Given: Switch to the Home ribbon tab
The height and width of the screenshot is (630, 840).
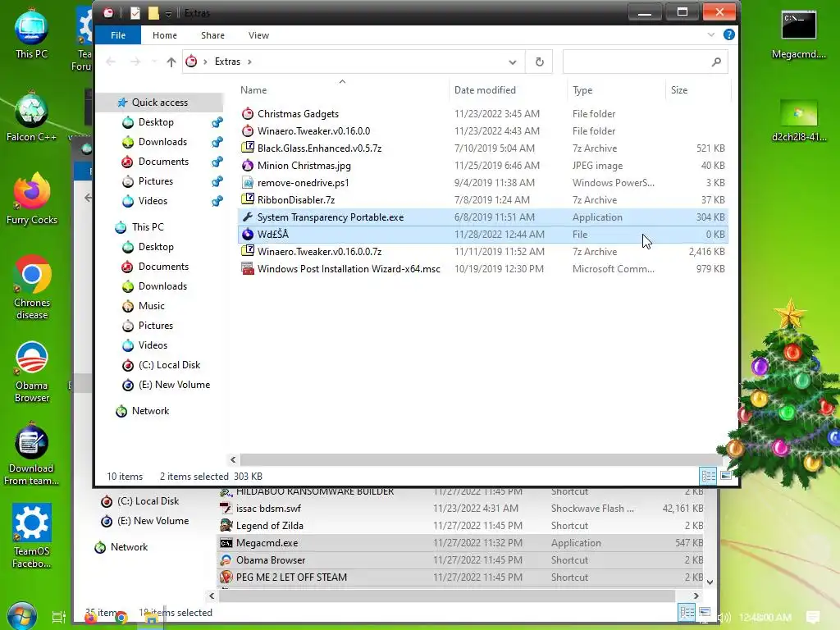Looking at the screenshot, I should (x=164, y=35).
